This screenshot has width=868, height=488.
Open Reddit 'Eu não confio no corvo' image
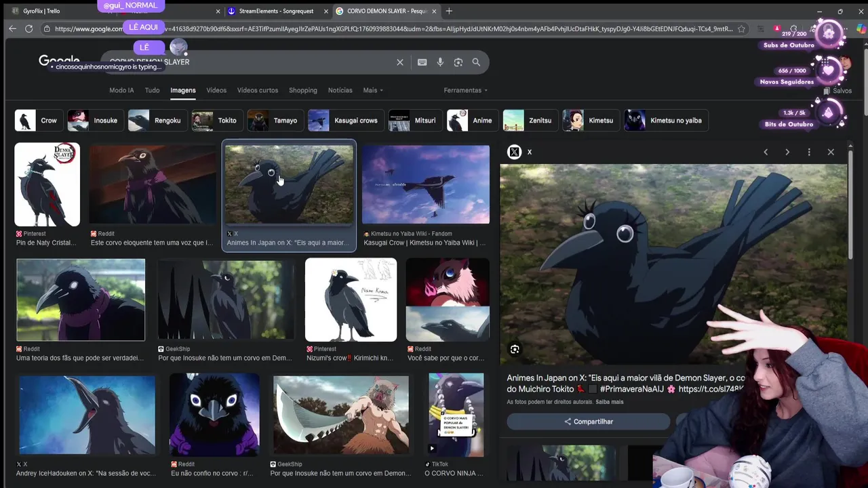(x=214, y=414)
